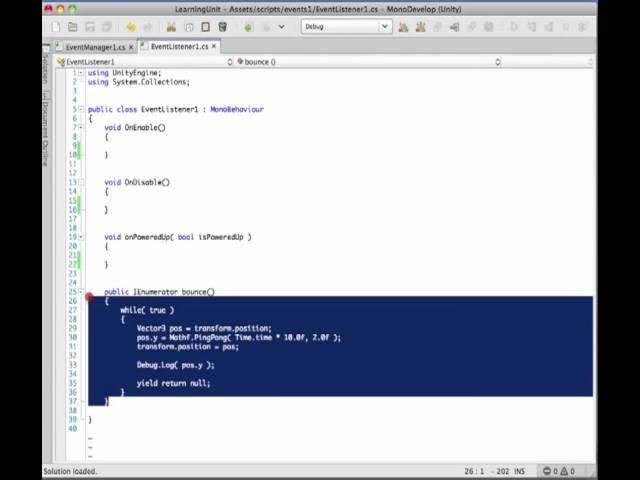Click on 'while( true )' statement
The height and width of the screenshot is (480, 640).
tap(147, 310)
